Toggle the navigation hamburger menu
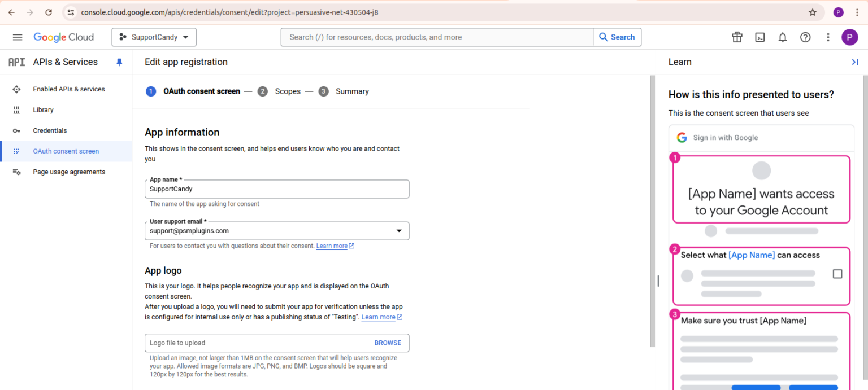 click(17, 37)
